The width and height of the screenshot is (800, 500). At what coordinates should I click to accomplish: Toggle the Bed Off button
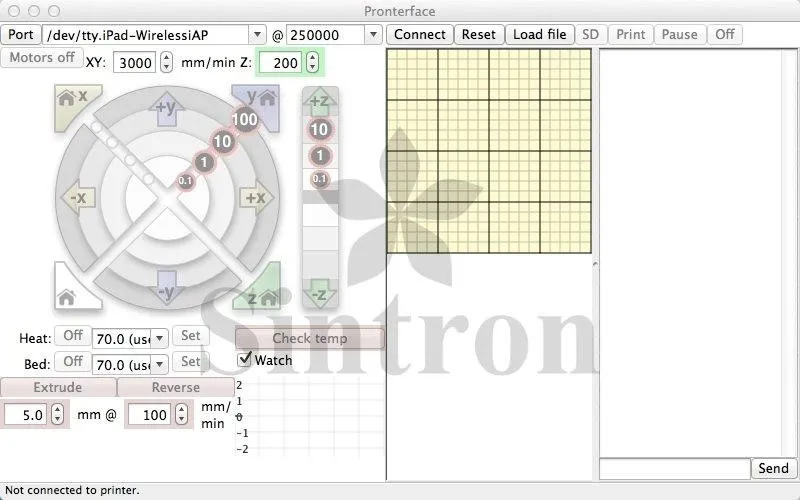coord(73,362)
